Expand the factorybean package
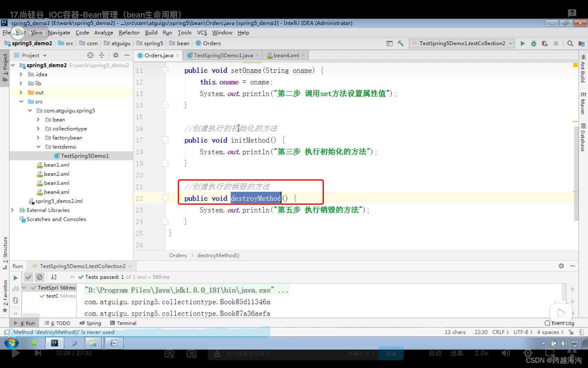This screenshot has height=368, width=588. pos(38,138)
